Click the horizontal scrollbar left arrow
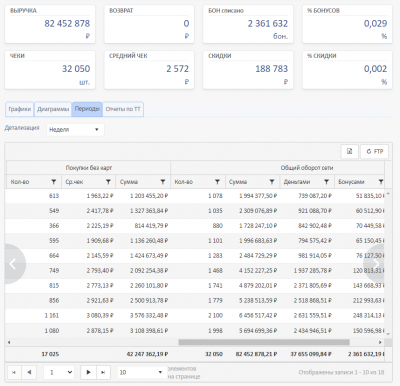This screenshot has width=400, height=386. (x=9, y=342)
